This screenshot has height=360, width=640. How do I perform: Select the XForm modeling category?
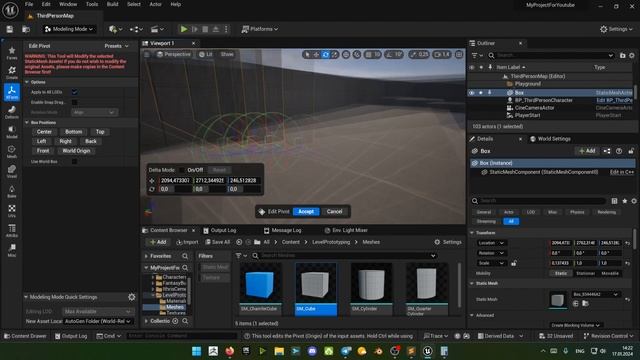click(11, 92)
